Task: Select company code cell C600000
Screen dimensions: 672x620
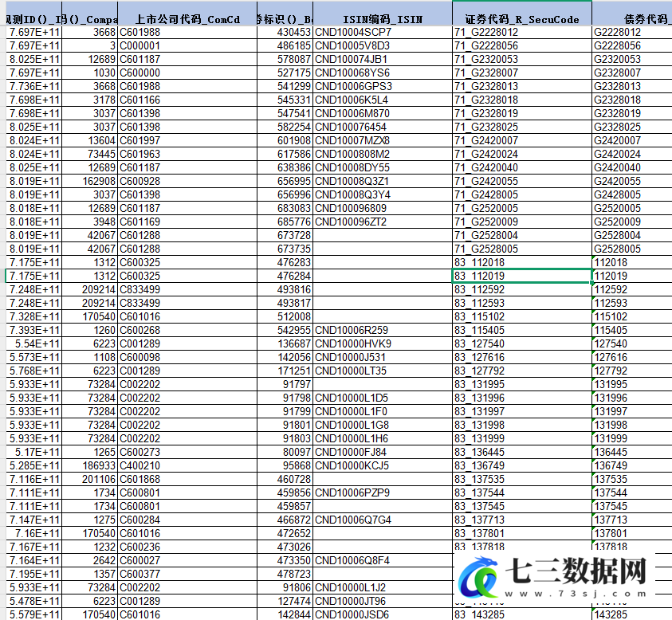Action: [x=187, y=73]
